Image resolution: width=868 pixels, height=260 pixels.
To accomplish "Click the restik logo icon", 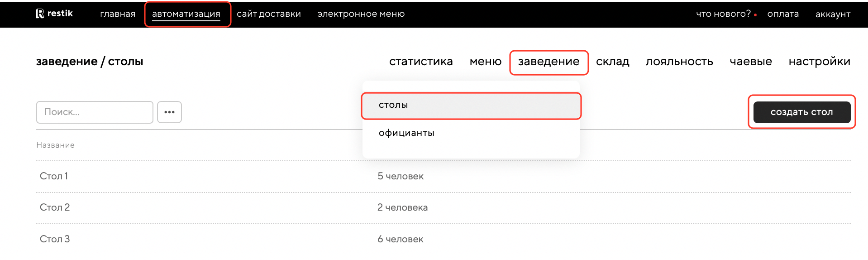I will pyautogui.click(x=40, y=14).
